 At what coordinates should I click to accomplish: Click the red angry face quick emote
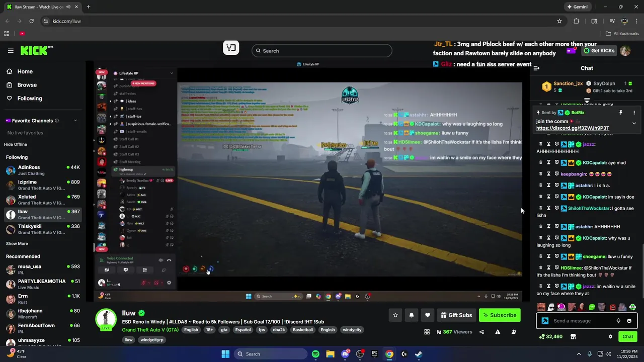613,307
